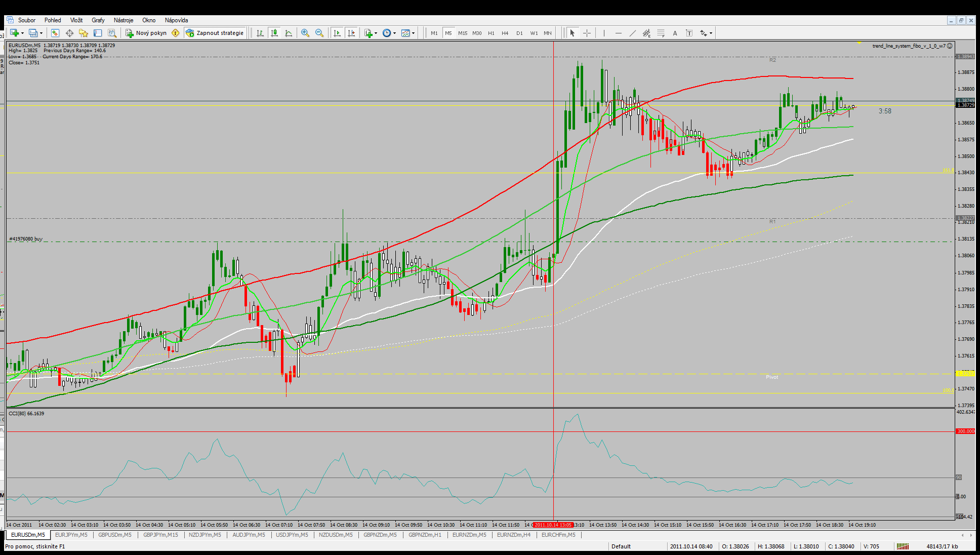Select the arrow cursor tool

(x=573, y=33)
